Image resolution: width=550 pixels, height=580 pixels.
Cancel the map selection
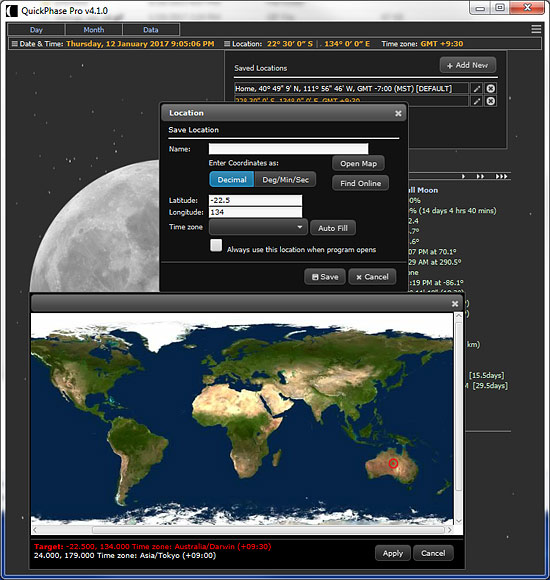(x=433, y=553)
